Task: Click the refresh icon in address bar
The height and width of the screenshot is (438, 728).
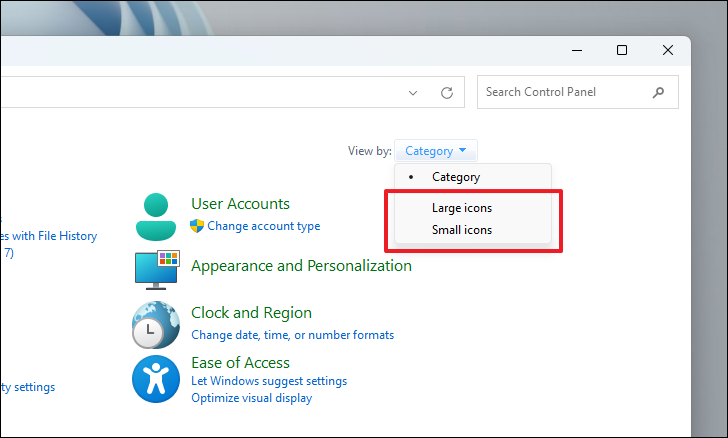Action: (447, 93)
